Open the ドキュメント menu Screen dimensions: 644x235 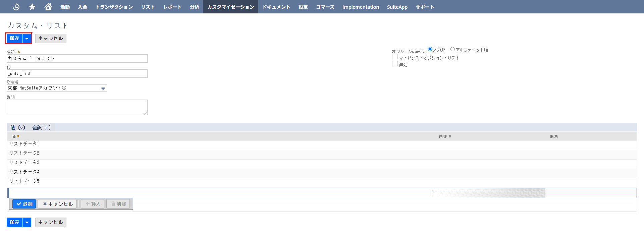click(276, 7)
